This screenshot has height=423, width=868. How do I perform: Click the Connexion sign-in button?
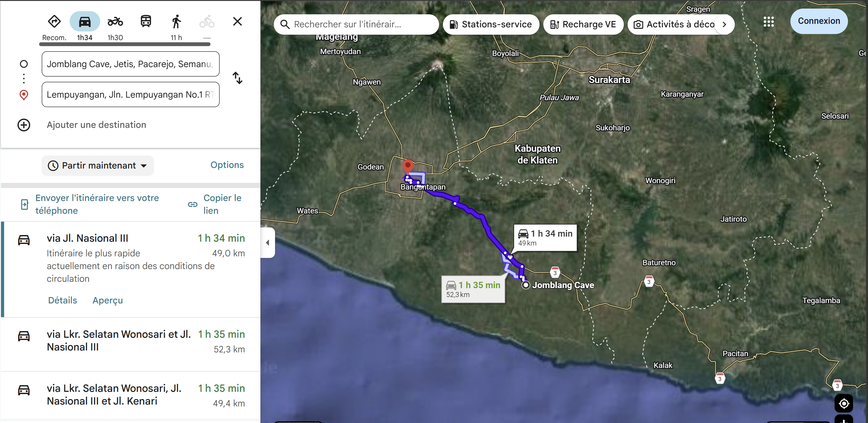(x=819, y=21)
